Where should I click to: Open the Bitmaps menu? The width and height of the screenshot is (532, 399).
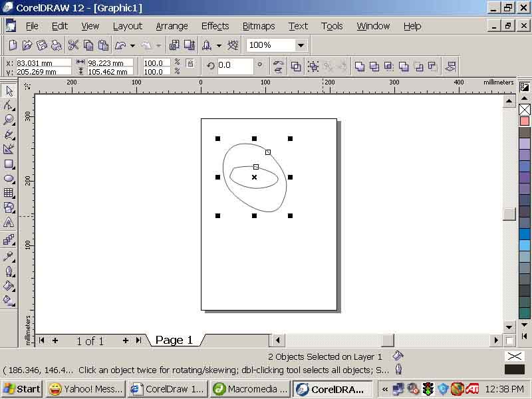pos(259,26)
